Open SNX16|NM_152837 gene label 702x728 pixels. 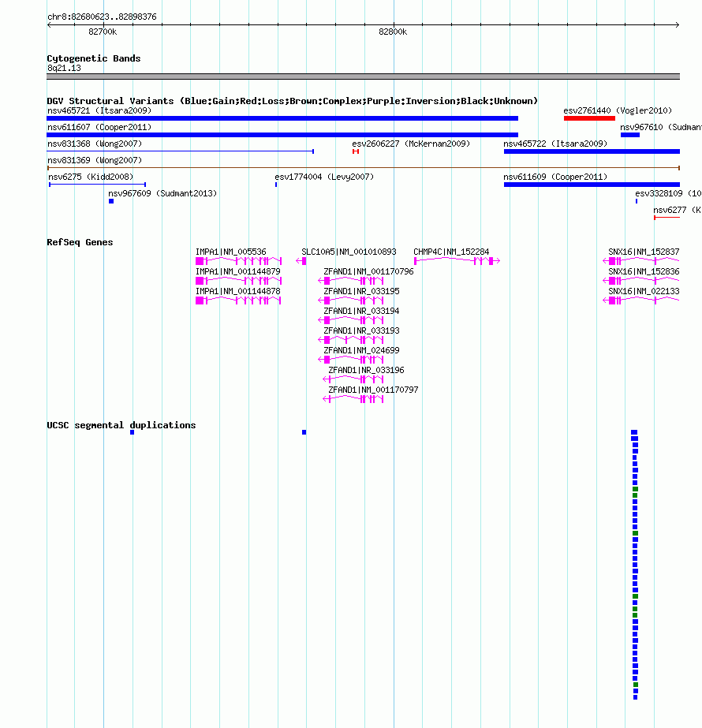pyautogui.click(x=644, y=252)
